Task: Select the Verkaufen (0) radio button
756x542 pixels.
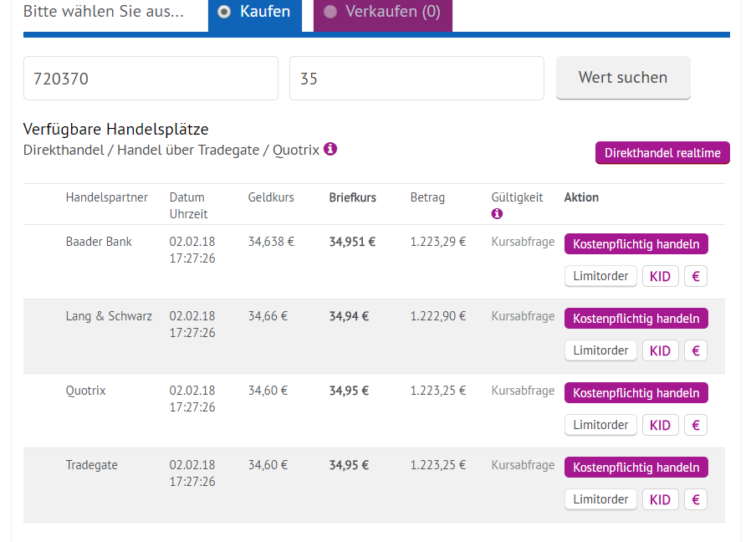Action: (330, 12)
